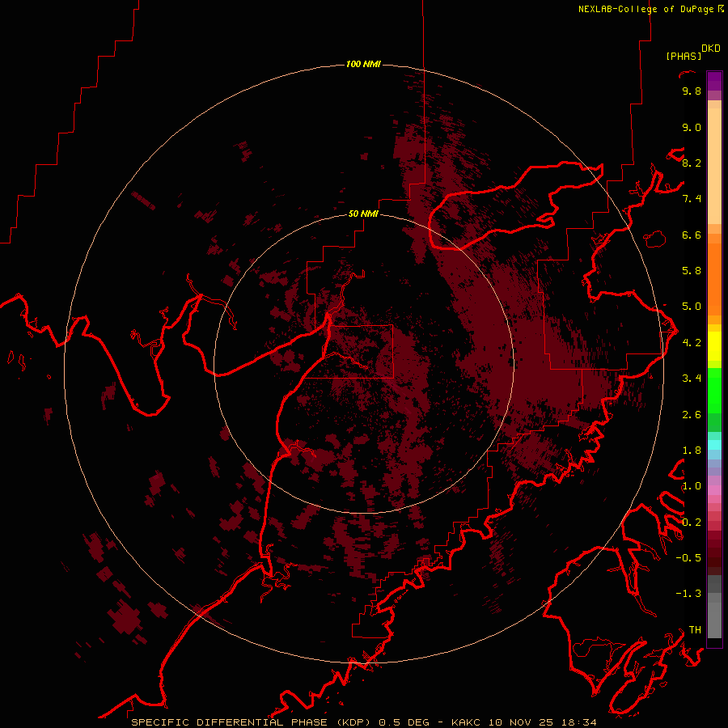Click the 9.0 scale value
The width and height of the screenshot is (728, 728).
point(692,127)
